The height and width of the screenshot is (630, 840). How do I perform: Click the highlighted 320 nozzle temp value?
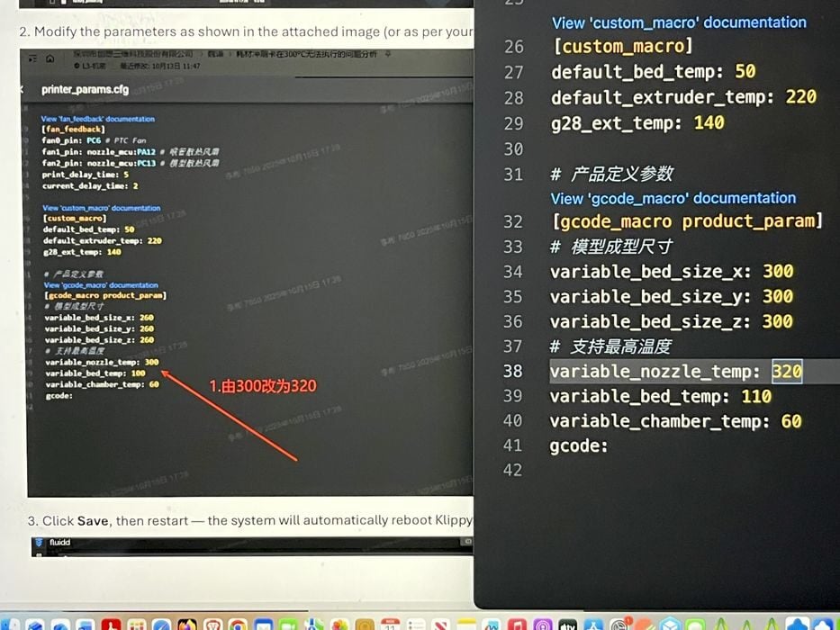pyautogui.click(x=786, y=372)
